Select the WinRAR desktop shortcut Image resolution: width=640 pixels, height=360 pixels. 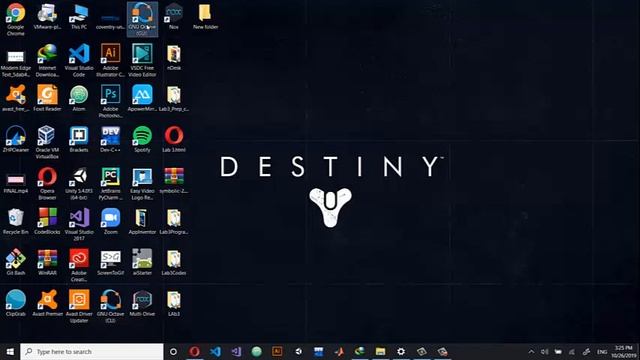pyautogui.click(x=47, y=262)
